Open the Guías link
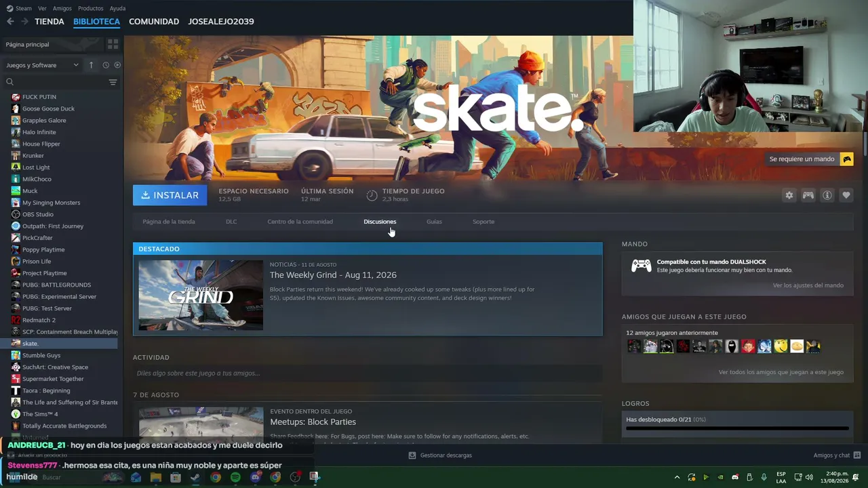This screenshot has width=868, height=488. tap(434, 222)
